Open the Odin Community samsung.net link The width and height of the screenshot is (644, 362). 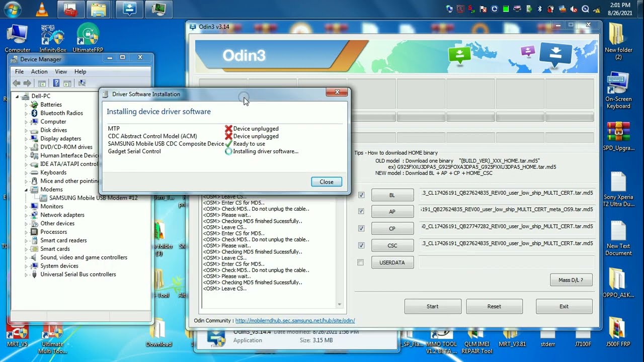click(295, 320)
